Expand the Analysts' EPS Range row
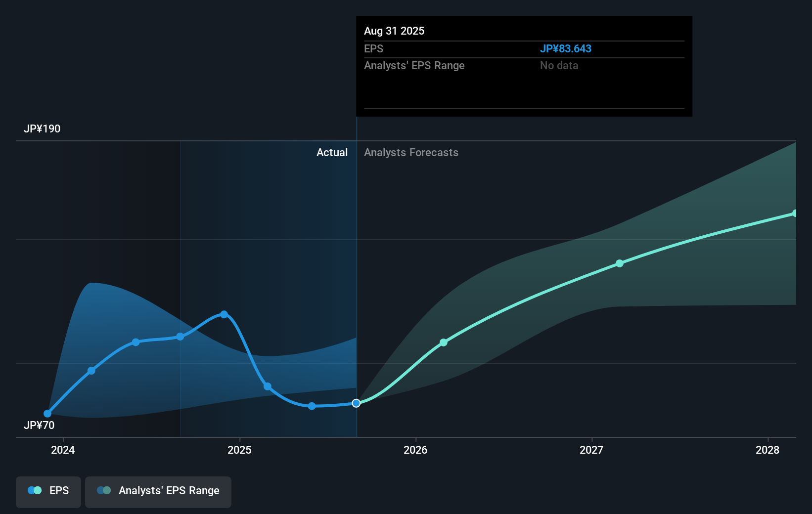Screen dimensions: 812x514 tap(414, 65)
